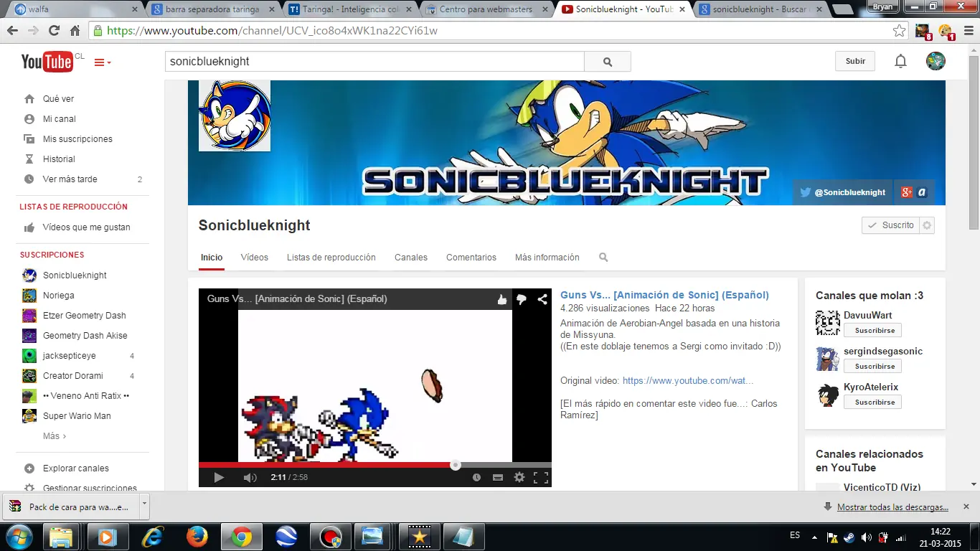Toggle the Suscrito subscription button

click(x=890, y=225)
